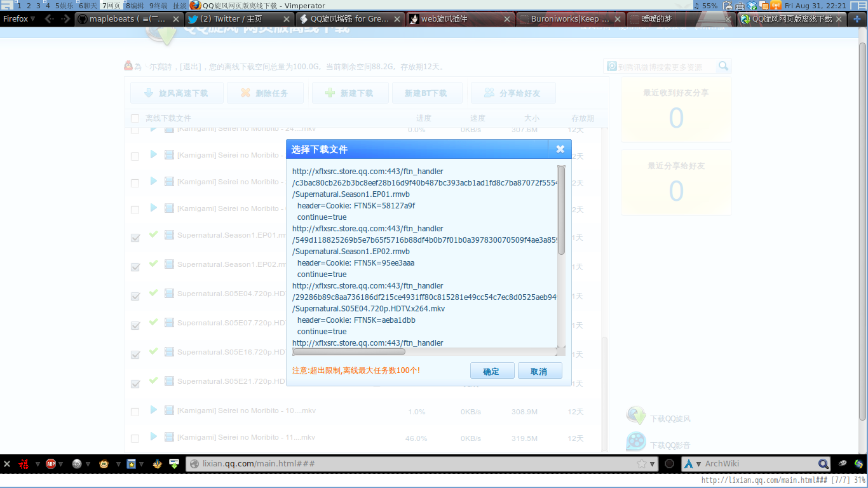Click the dark circle button left of ArchWiki search
This screenshot has height=488, width=868.
[669, 464]
